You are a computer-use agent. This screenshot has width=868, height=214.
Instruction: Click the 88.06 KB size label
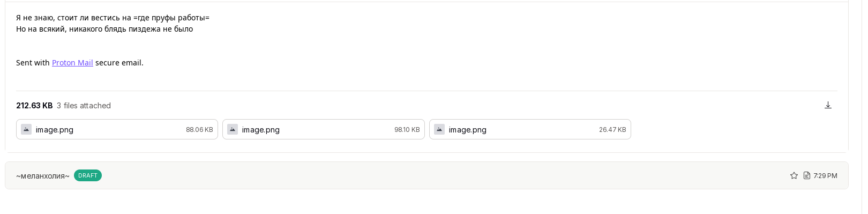pos(199,130)
